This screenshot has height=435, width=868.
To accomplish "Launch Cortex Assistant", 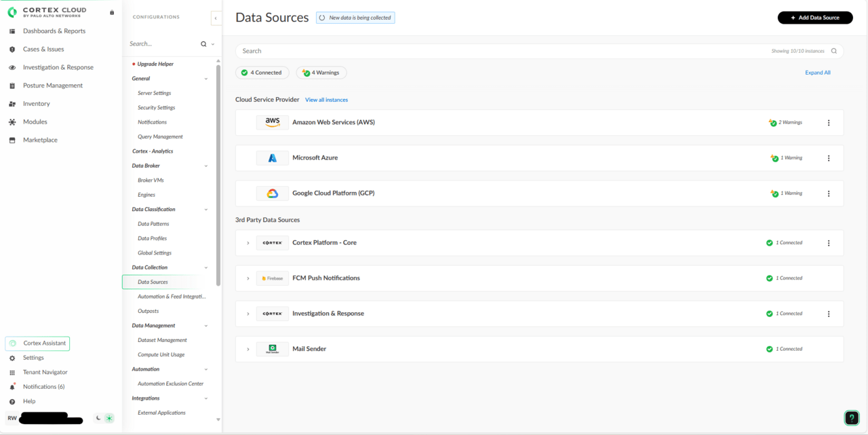I will click(x=37, y=343).
